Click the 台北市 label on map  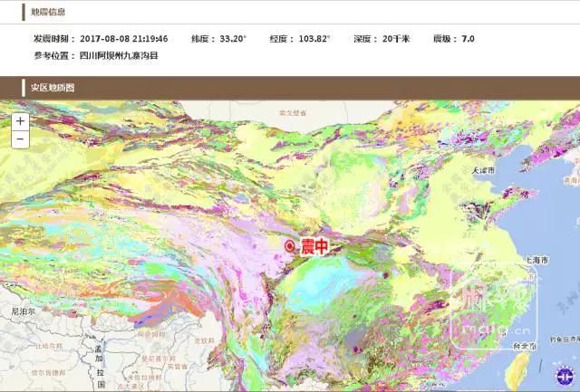click(x=526, y=346)
